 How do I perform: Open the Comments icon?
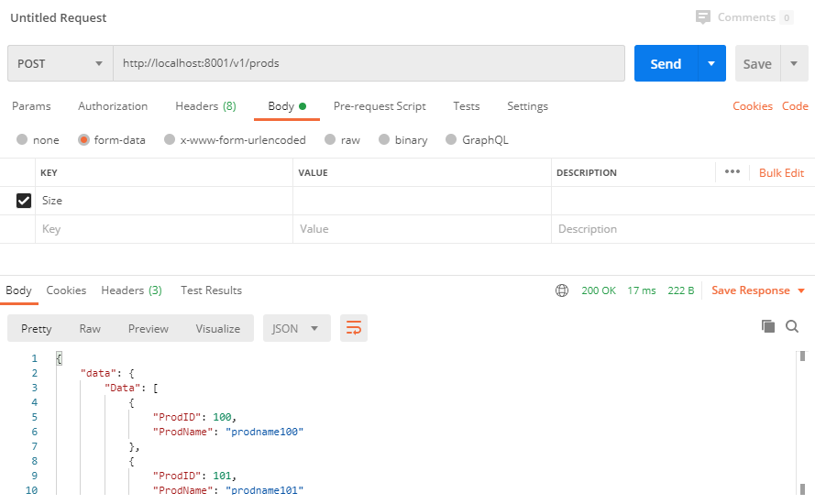pyautogui.click(x=703, y=17)
